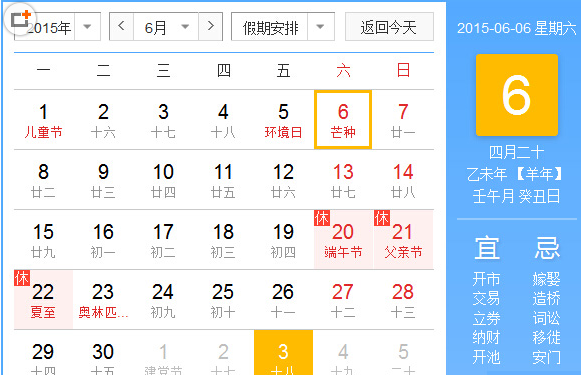The height and width of the screenshot is (375, 582).
Task: Select June 13 廿七
Action: pos(343,180)
